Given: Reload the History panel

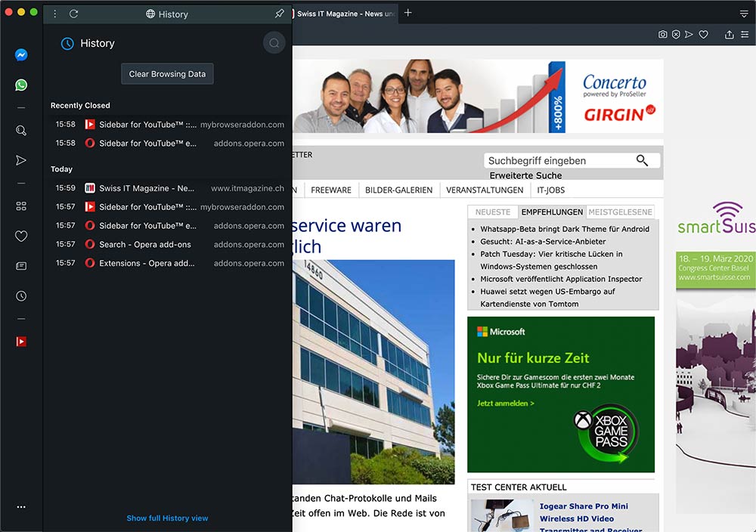Looking at the screenshot, I should pyautogui.click(x=73, y=14).
